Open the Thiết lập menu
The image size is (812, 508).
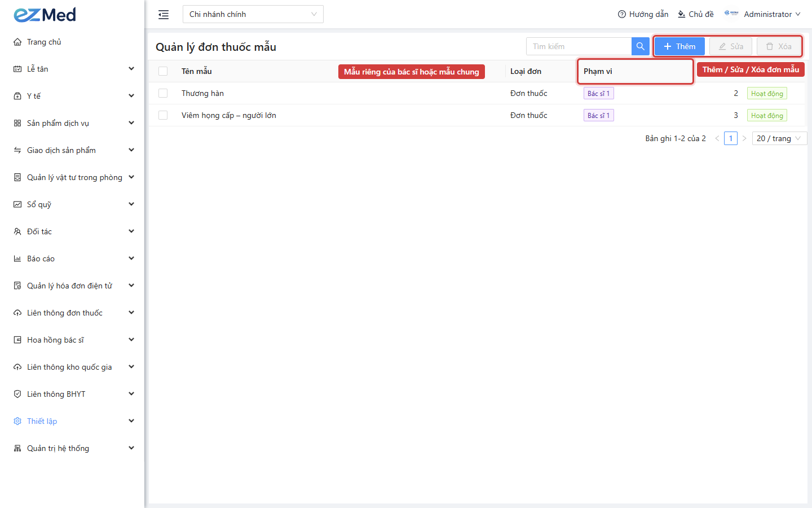[72, 421]
